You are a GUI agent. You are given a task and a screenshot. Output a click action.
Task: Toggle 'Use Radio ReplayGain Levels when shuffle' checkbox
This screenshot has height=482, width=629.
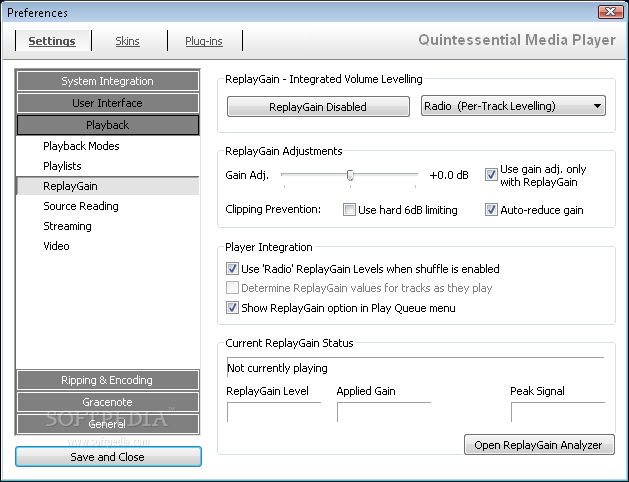[232, 269]
